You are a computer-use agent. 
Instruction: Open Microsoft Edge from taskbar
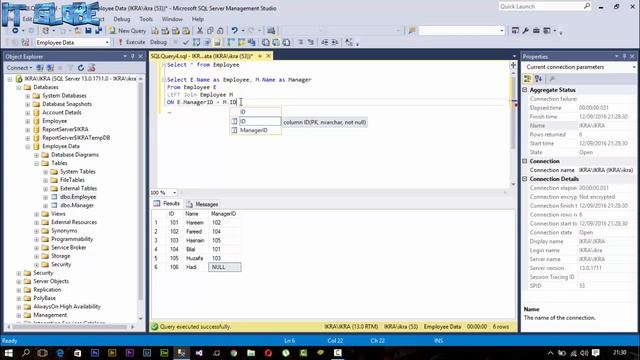60,353
